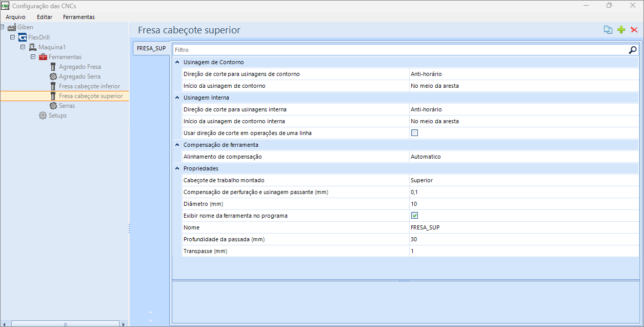644x327 pixels.
Task: Click the tree panel horizontal scrollbar
Action: 64,324
